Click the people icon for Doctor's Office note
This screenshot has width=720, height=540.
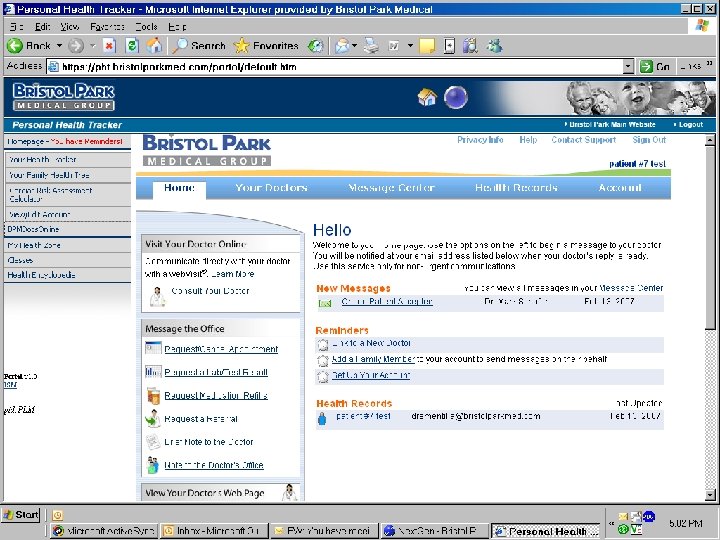point(152,465)
